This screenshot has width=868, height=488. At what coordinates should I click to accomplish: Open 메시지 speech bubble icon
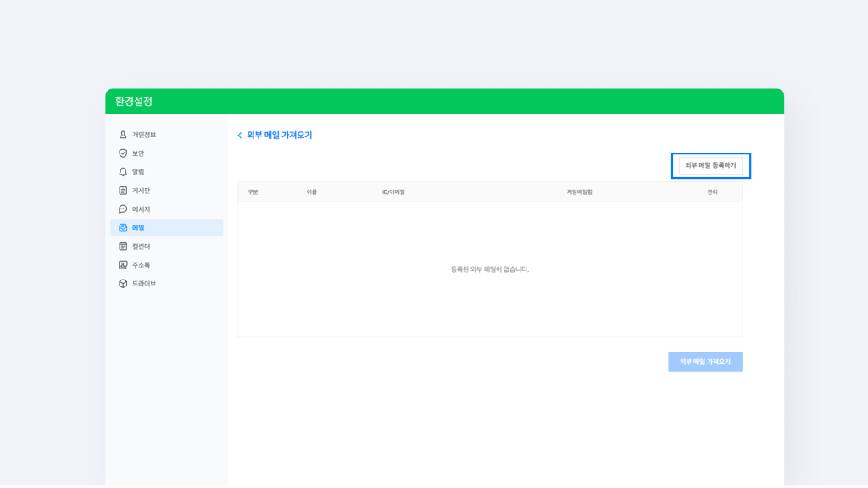[x=123, y=209]
